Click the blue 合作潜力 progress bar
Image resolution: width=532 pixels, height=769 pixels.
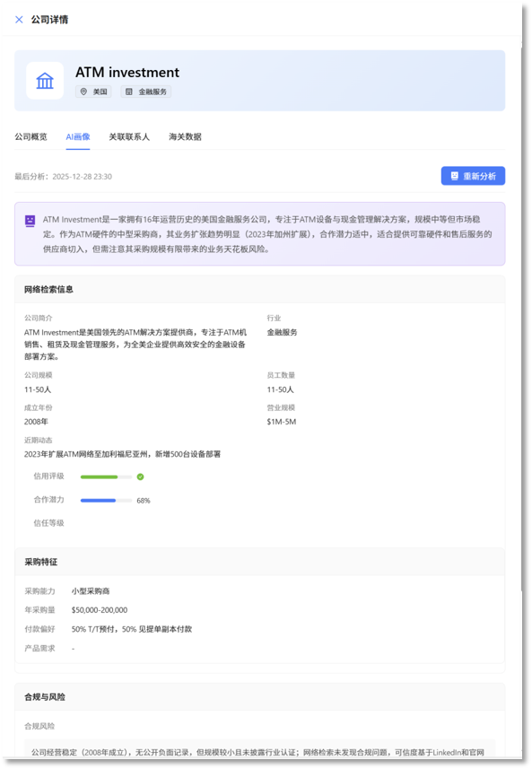pos(106,500)
